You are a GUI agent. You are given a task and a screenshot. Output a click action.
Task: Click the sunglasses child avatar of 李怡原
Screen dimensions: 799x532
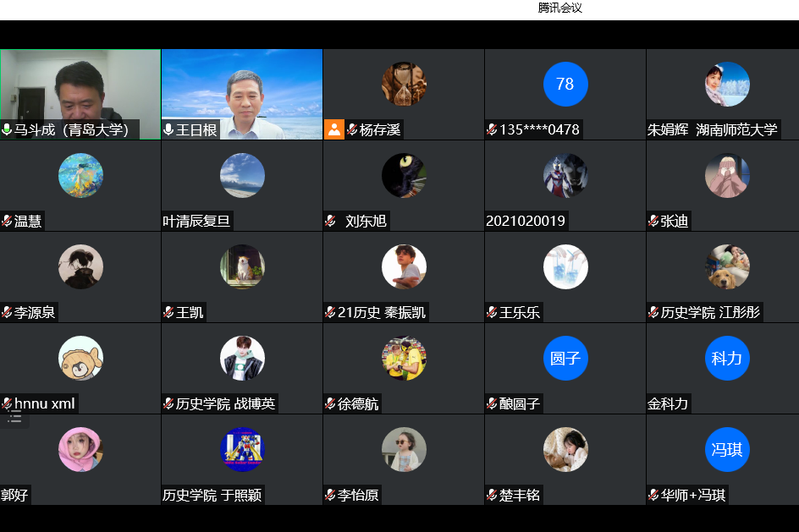click(404, 449)
